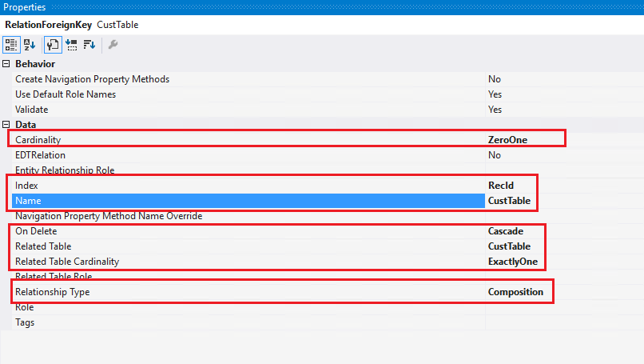Select the Cardinality ZeroOne value
Image resolution: width=644 pixels, height=364 pixels.
507,140
